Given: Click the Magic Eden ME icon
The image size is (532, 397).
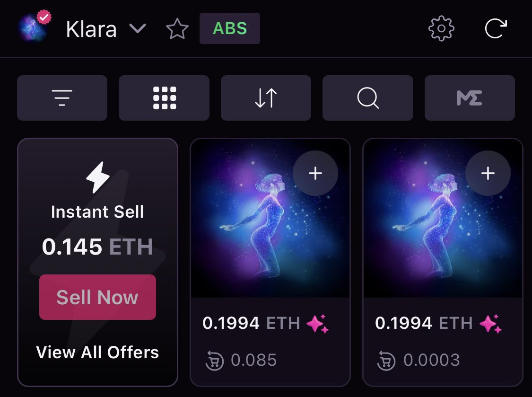Looking at the screenshot, I should click(x=470, y=98).
